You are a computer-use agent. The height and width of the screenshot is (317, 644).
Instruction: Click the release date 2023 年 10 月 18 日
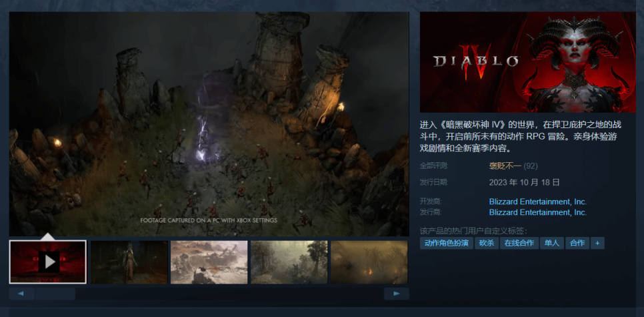coord(524,183)
